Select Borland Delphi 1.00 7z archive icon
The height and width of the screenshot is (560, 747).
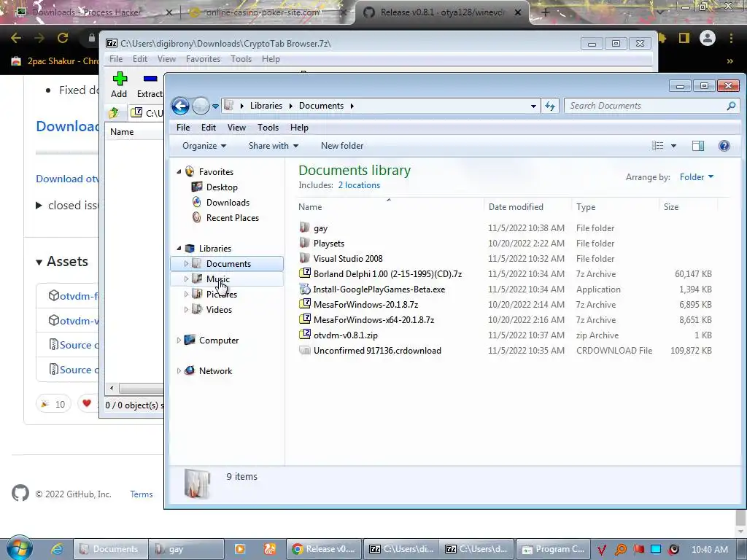(x=304, y=273)
